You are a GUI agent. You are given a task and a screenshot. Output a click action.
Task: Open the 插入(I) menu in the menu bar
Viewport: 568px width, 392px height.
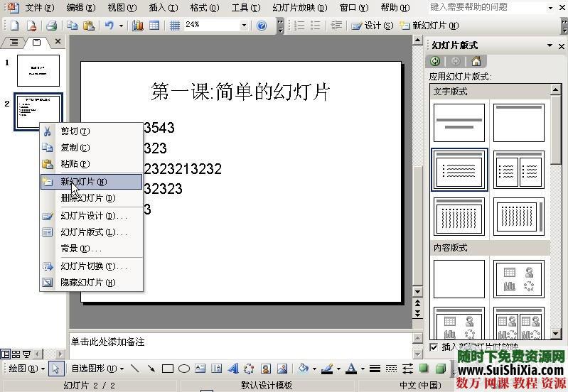click(164, 7)
